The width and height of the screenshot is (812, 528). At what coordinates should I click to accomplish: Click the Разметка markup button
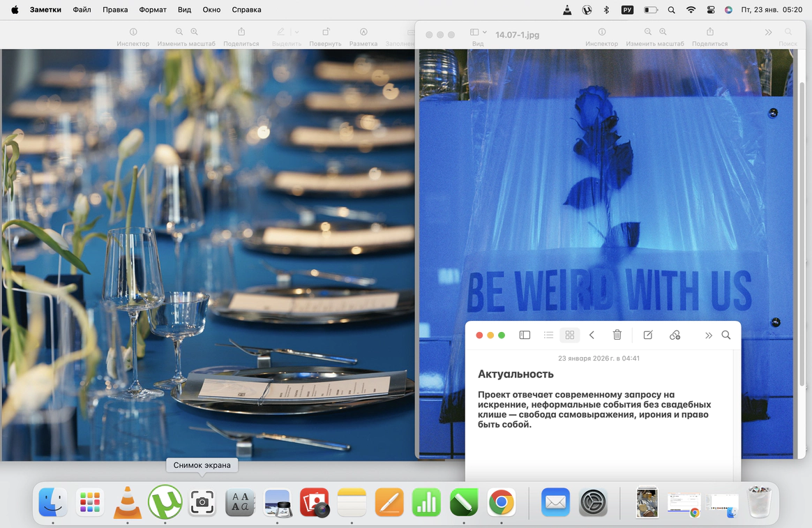click(x=363, y=32)
